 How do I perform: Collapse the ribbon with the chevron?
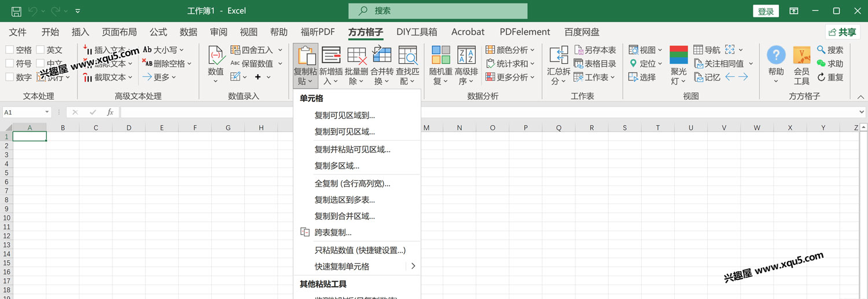point(861,96)
